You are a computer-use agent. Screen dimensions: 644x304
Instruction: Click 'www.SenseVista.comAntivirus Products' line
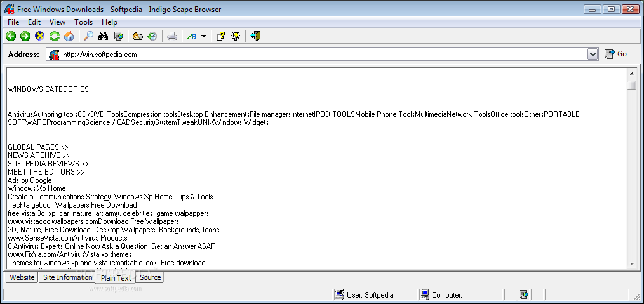pyautogui.click(x=67, y=238)
